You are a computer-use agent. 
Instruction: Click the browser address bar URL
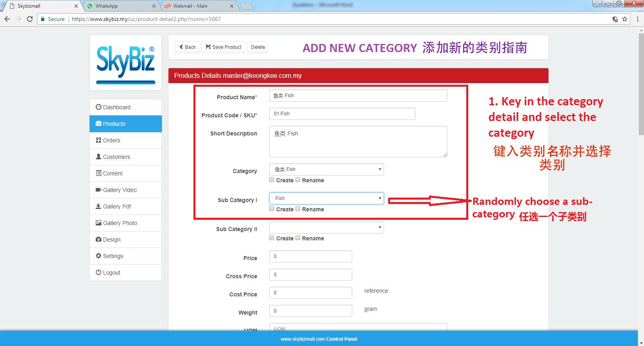(146, 19)
